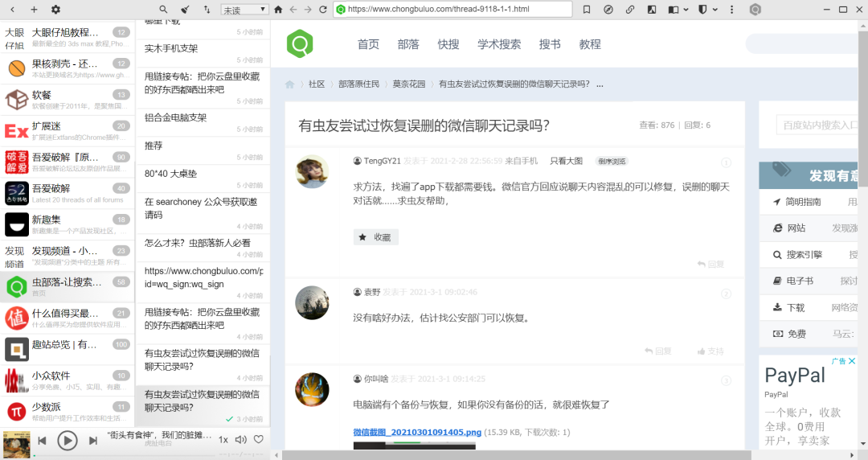Open page in external browser compass icon
Image resolution: width=868 pixels, height=460 pixels.
click(x=608, y=10)
